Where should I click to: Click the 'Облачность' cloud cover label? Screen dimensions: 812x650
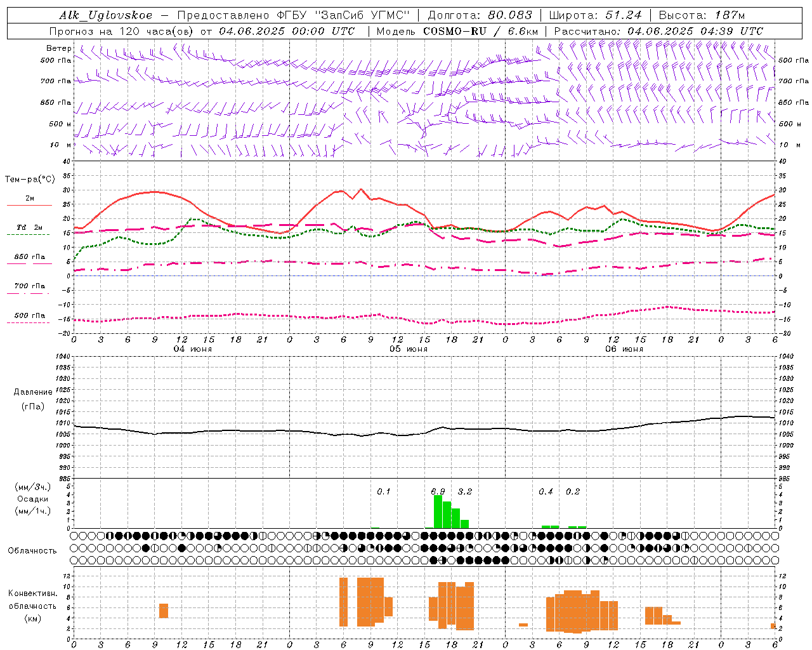pyautogui.click(x=32, y=550)
